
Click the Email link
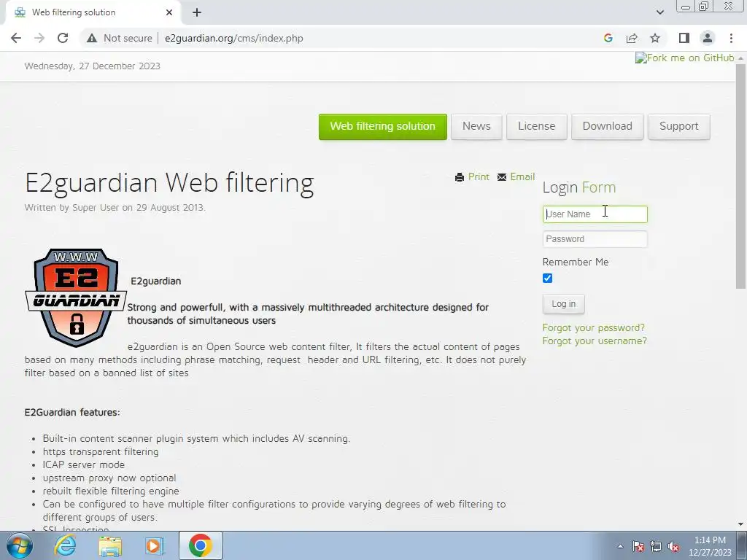522,176
